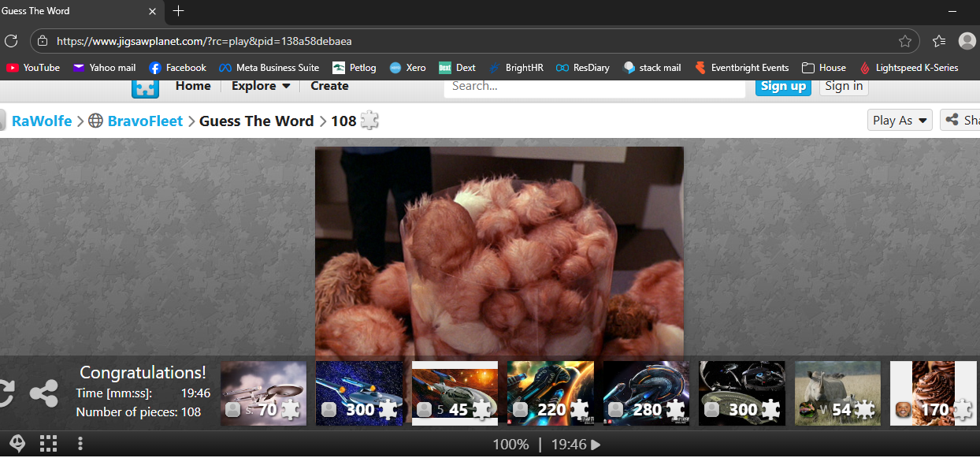Screen dimensions: 980x458
Task: Expand the Explore dropdown menu
Action: [261, 86]
